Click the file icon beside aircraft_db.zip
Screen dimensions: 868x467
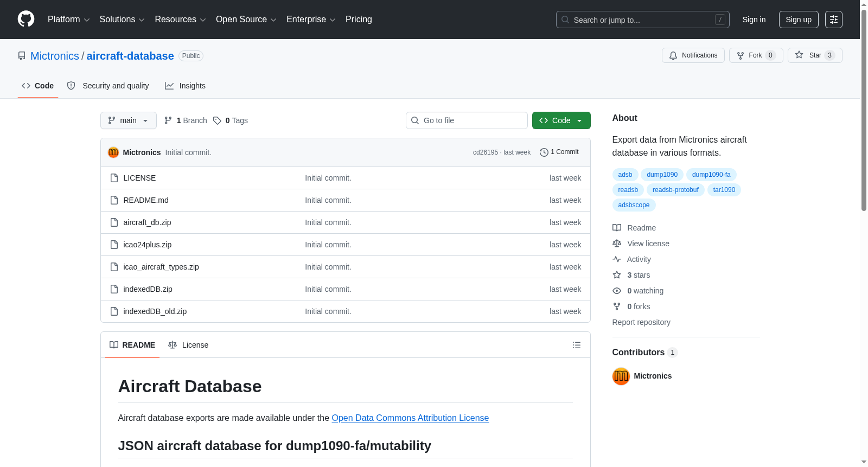(114, 222)
